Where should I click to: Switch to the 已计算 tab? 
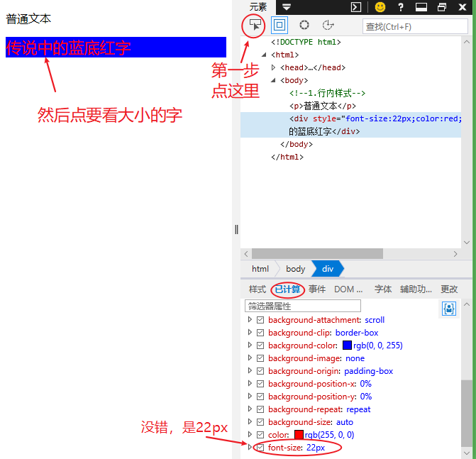click(287, 289)
